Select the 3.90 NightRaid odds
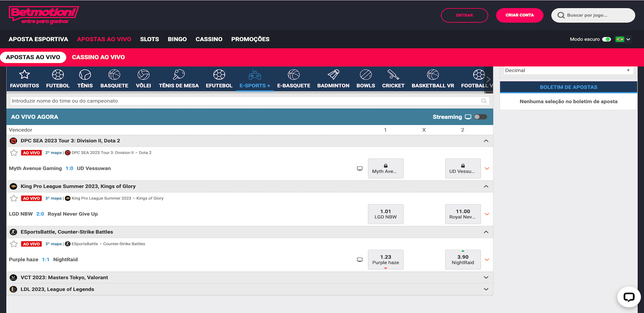Screen dimensions: 644x313 [x=463, y=260]
